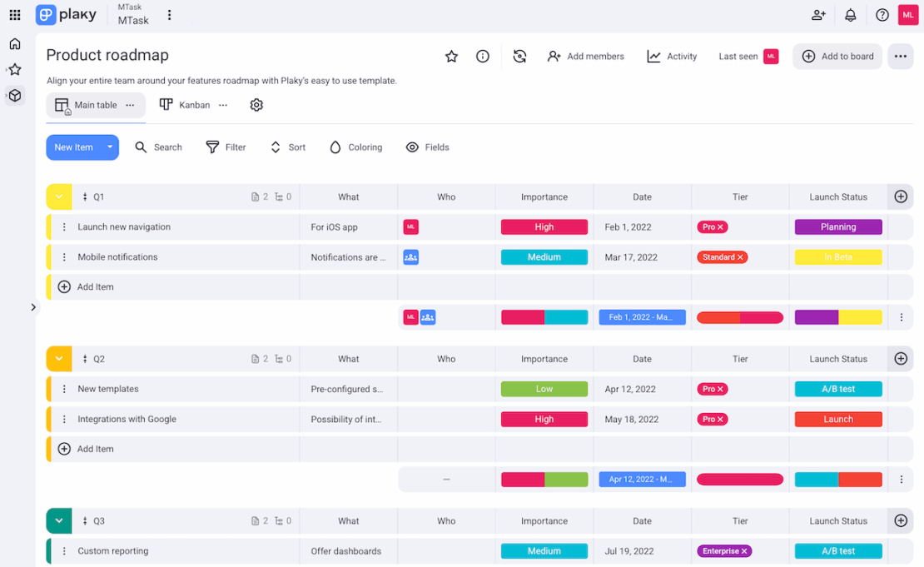Open board view settings gear icon
The image size is (924, 567).
click(256, 105)
